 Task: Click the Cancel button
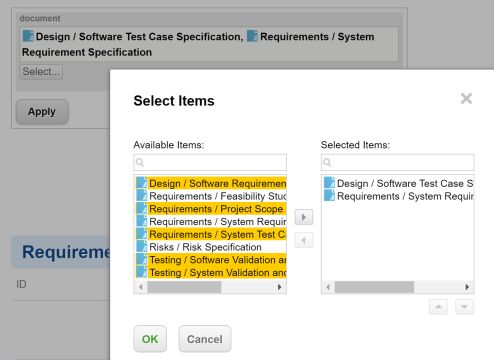tap(205, 339)
